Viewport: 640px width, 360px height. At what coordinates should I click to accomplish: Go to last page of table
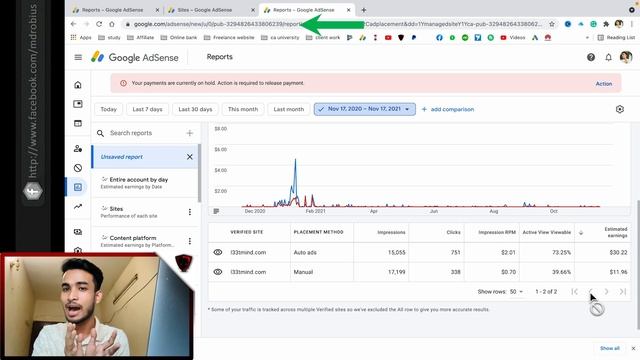point(622,291)
